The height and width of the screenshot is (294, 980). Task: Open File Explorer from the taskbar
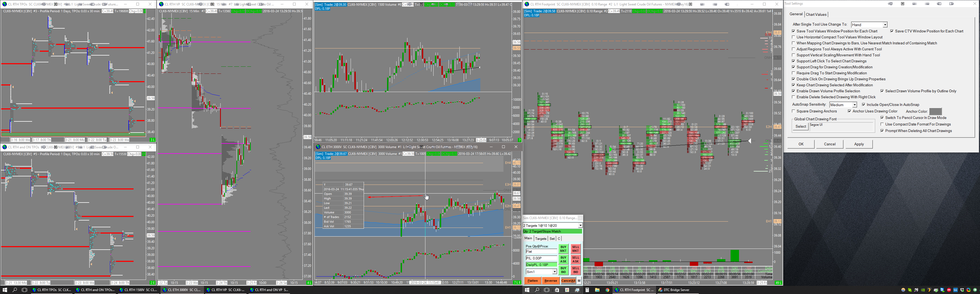(597, 290)
